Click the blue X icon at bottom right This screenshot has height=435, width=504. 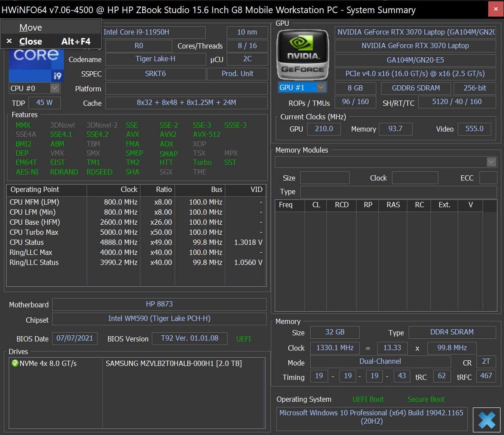click(486, 420)
